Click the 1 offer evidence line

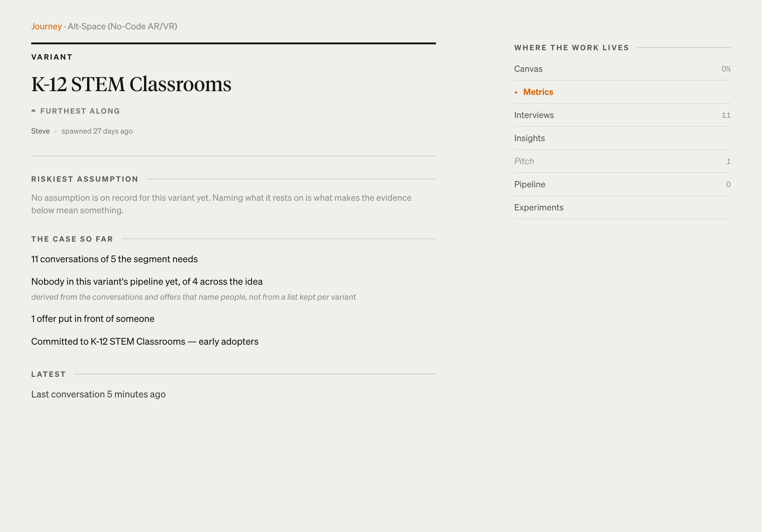tap(92, 318)
